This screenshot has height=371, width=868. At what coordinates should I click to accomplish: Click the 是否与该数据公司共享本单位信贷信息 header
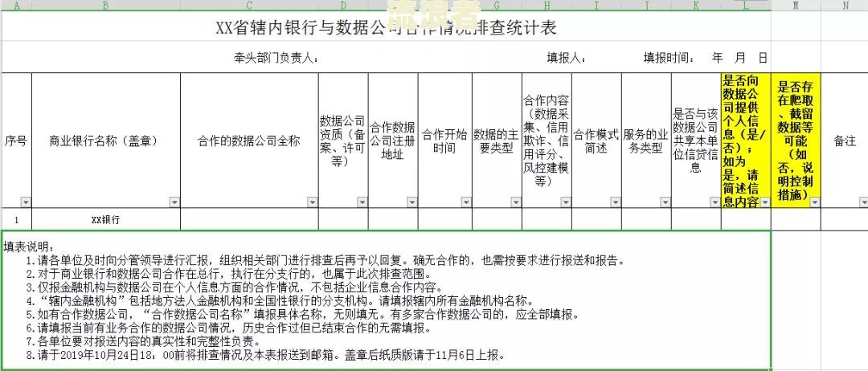pyautogui.click(x=696, y=141)
